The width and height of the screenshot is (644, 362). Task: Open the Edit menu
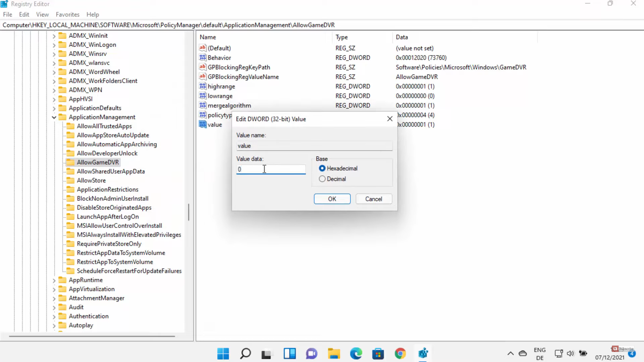[24, 14]
